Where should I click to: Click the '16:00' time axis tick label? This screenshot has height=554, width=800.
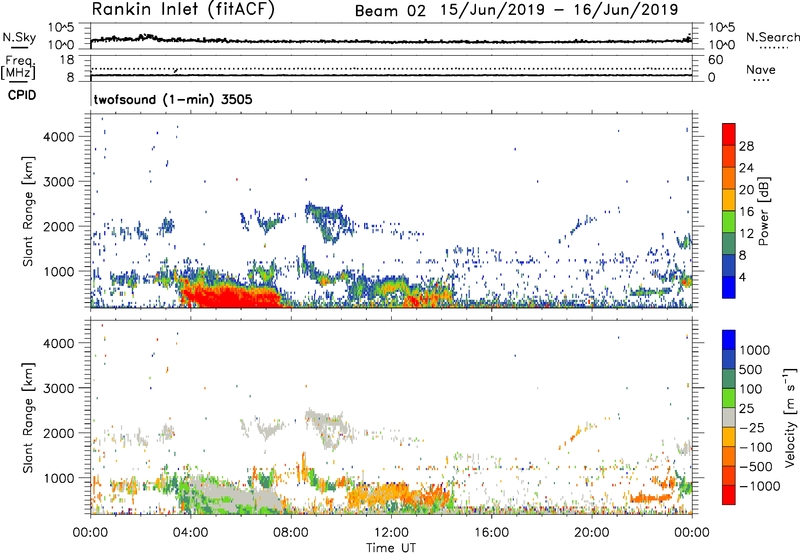(491, 533)
